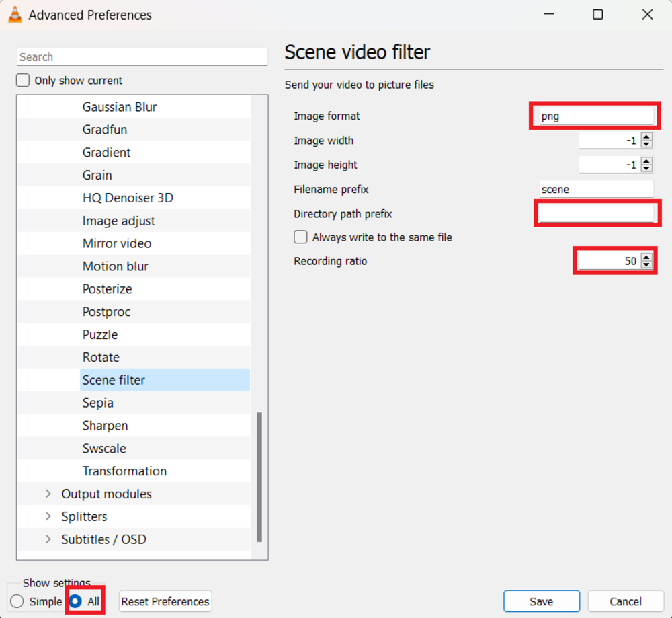The width and height of the screenshot is (672, 618).
Task: Expand the Subtitles / OSD node
Action: point(48,540)
